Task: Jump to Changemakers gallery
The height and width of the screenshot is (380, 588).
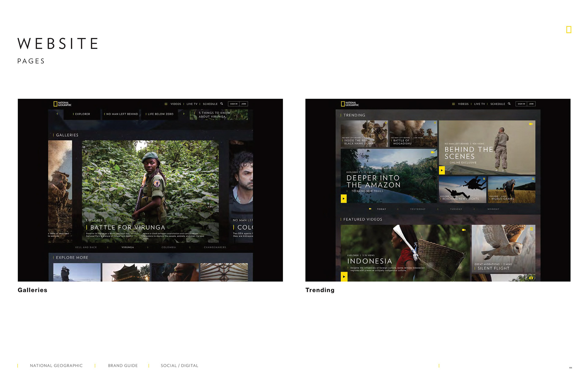Action: coord(215,247)
